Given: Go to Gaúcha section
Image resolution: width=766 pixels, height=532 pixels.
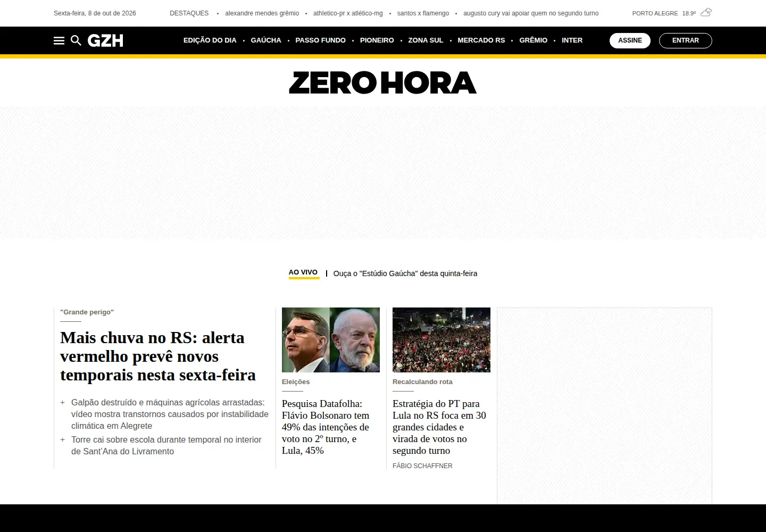Looking at the screenshot, I should [266, 40].
